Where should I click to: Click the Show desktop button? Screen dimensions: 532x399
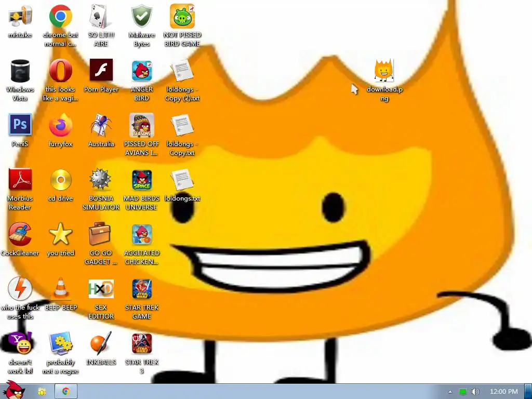528,392
